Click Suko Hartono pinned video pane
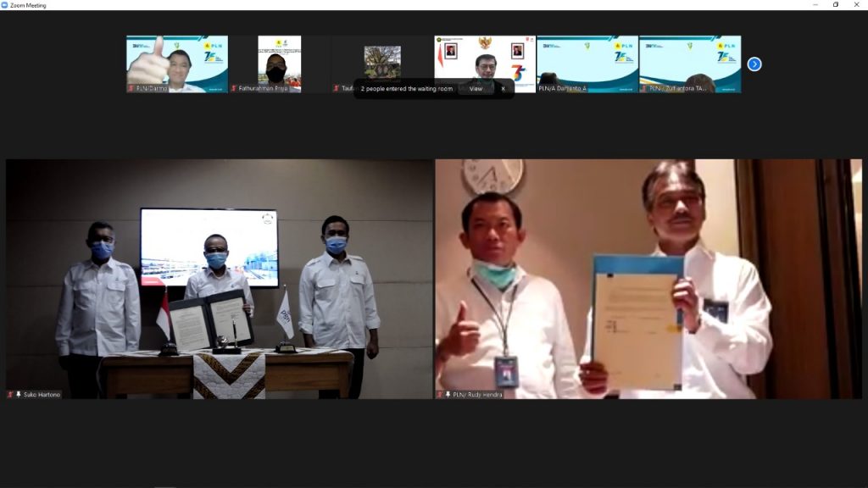 219,279
